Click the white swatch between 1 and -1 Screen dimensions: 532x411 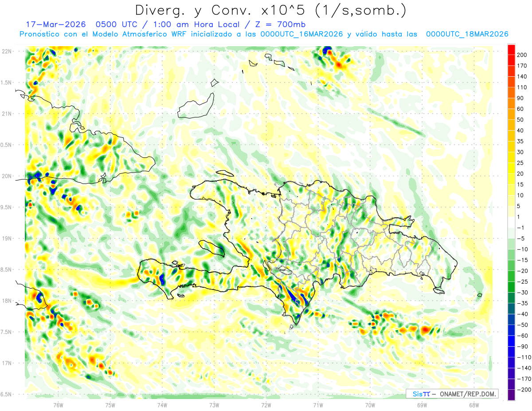511,223
